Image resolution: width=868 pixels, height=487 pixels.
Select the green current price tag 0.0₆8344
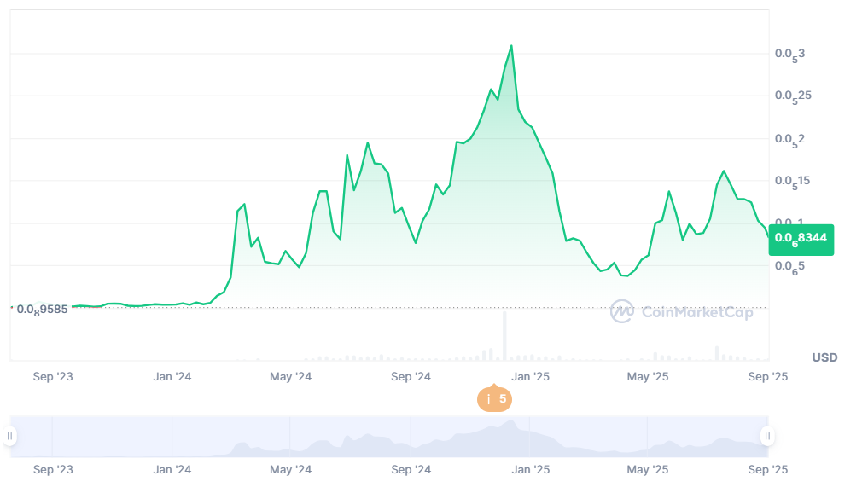coord(801,239)
